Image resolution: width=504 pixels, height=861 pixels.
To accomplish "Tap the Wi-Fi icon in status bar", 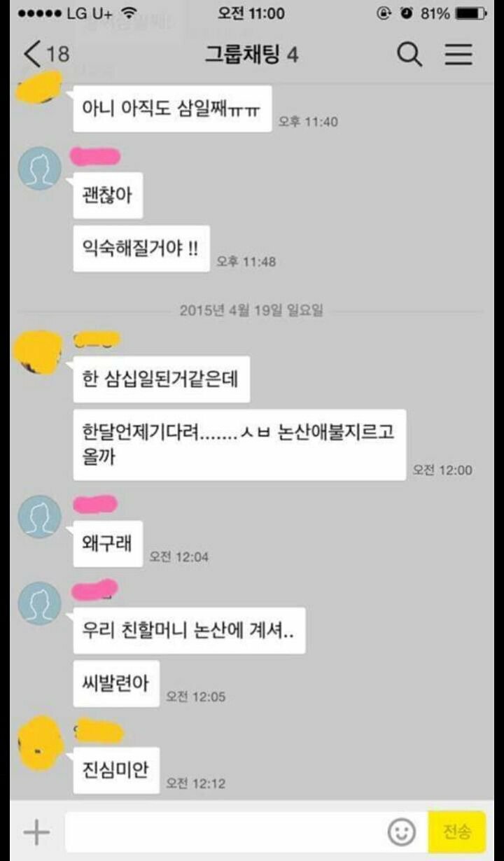I will point(129,13).
